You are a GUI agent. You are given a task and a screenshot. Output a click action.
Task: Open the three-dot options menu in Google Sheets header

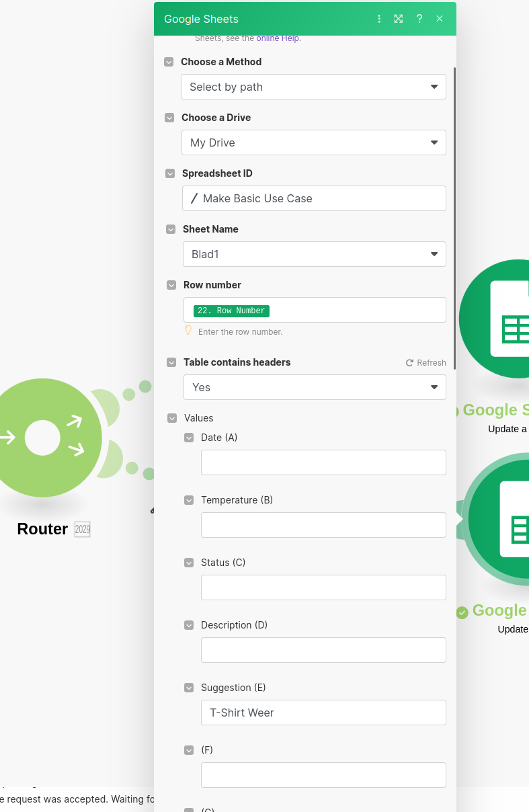point(379,19)
